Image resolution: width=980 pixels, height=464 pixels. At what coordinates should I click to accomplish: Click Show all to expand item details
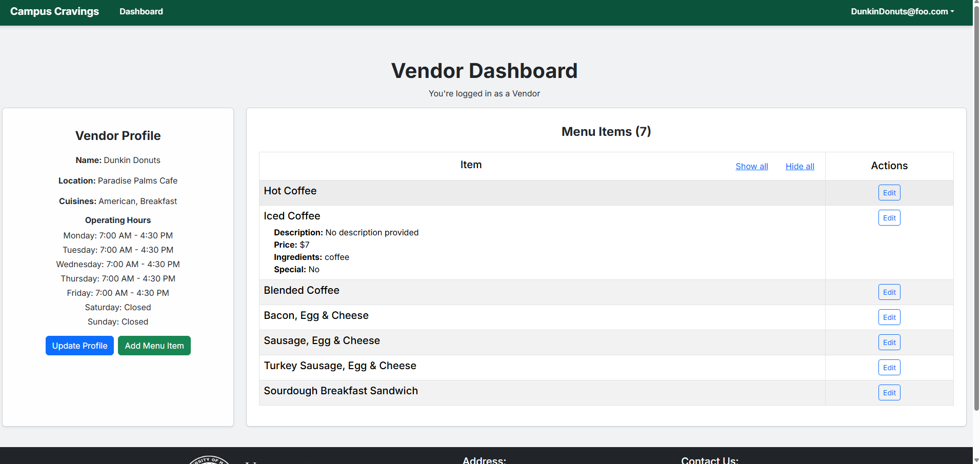coord(751,166)
